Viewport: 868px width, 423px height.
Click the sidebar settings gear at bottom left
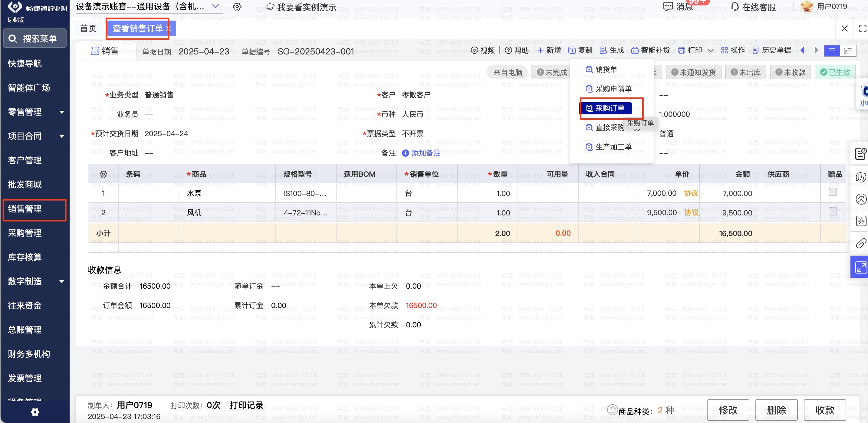click(35, 412)
